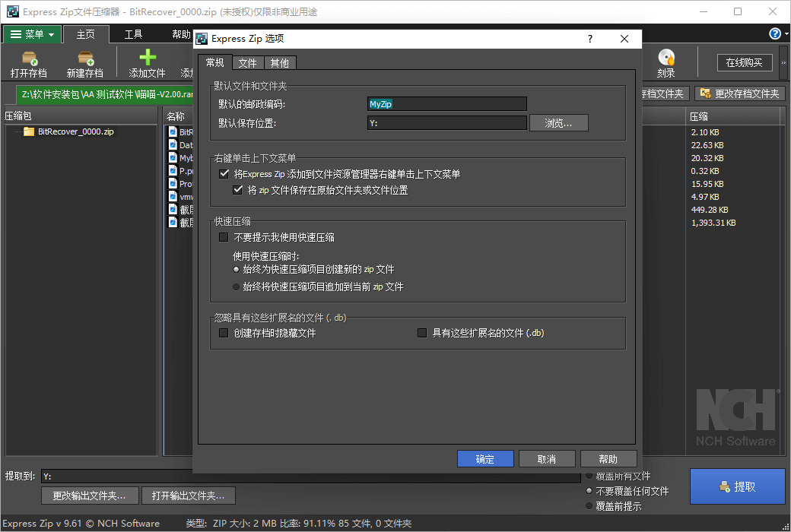Expand the toolbar overflow chevron right of 在线购买
The width and height of the screenshot is (791, 532).
pos(783,62)
